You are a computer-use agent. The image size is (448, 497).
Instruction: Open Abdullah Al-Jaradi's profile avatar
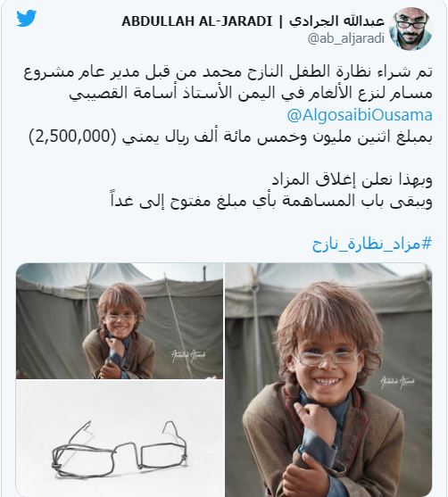click(x=411, y=29)
